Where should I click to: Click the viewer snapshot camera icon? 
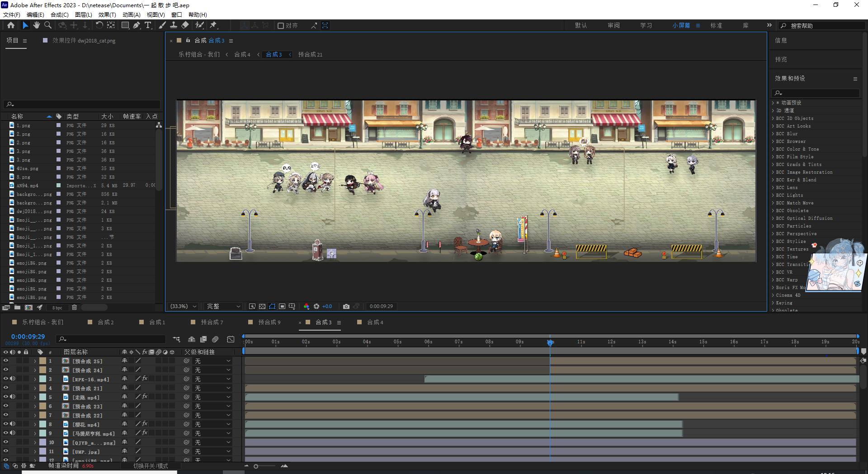click(x=346, y=306)
